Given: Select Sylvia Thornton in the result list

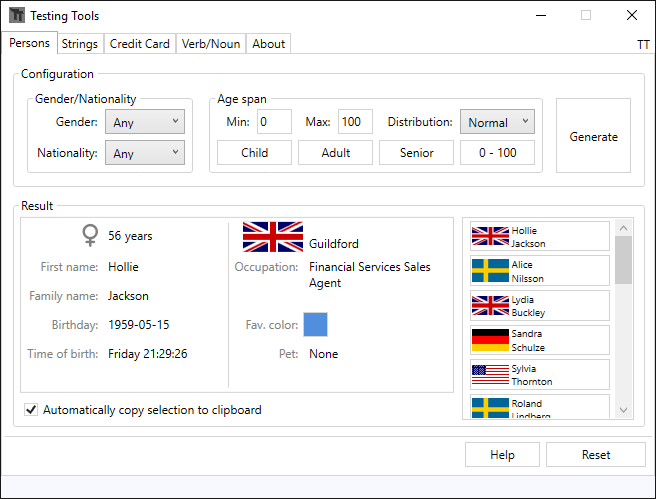Looking at the screenshot, I should pyautogui.click(x=540, y=375).
